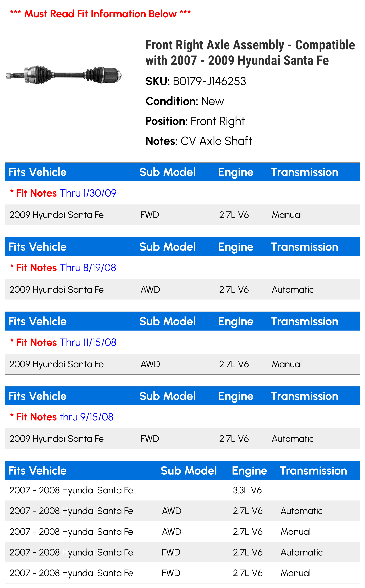Select the 2007-2008 FWD 2.7L V6 Manual row

[182, 573]
